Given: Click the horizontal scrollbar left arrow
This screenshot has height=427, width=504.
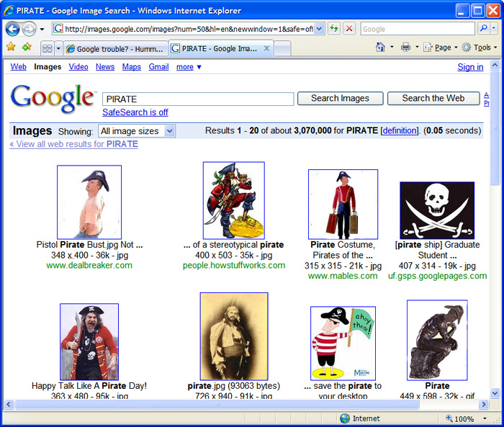Looking at the screenshot, I should (x=9, y=405).
